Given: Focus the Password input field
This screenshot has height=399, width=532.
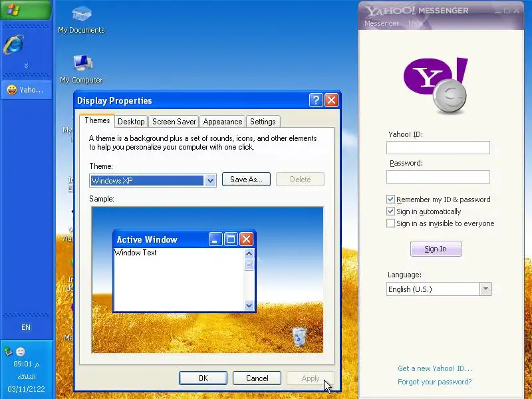Looking at the screenshot, I should tap(438, 177).
